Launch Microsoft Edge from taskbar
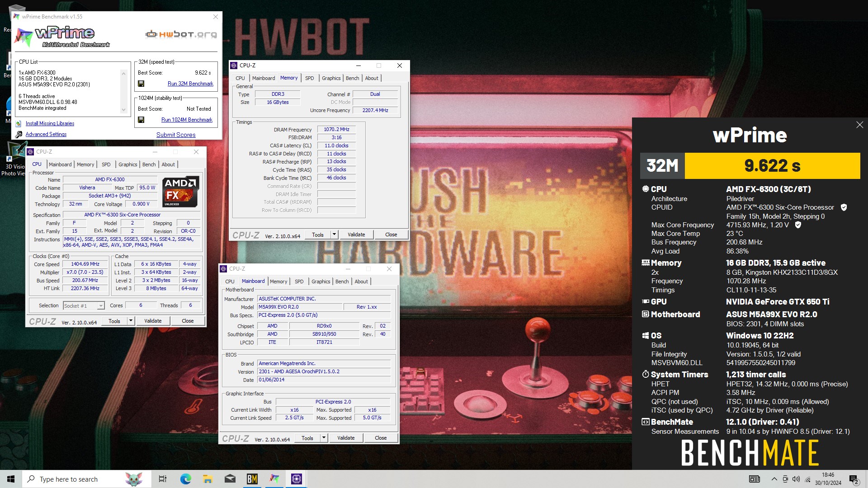 pos(185,479)
